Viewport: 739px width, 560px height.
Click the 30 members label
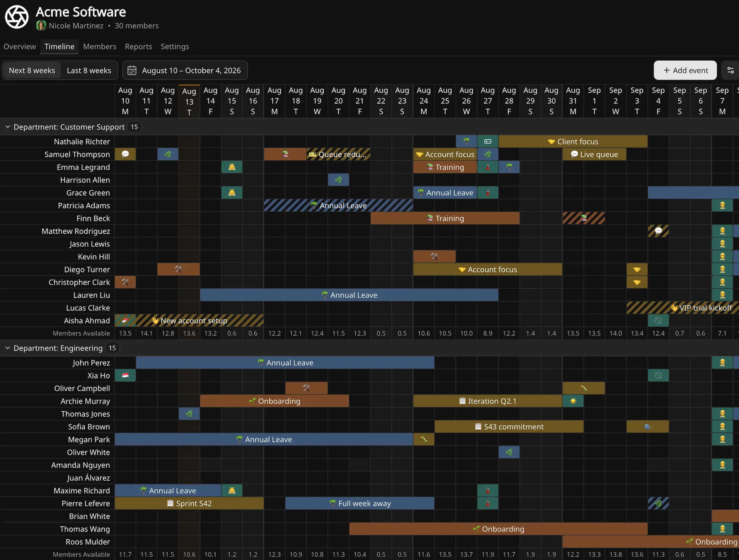pyautogui.click(x=137, y=26)
